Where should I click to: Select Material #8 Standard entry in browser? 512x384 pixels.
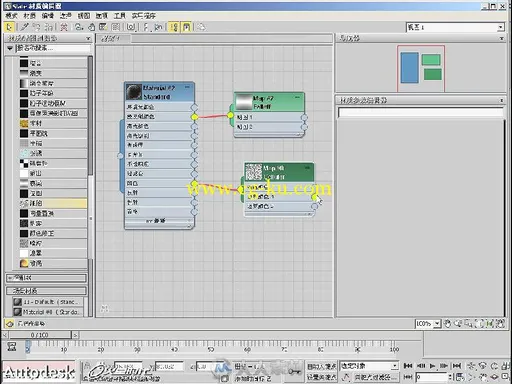point(48,312)
